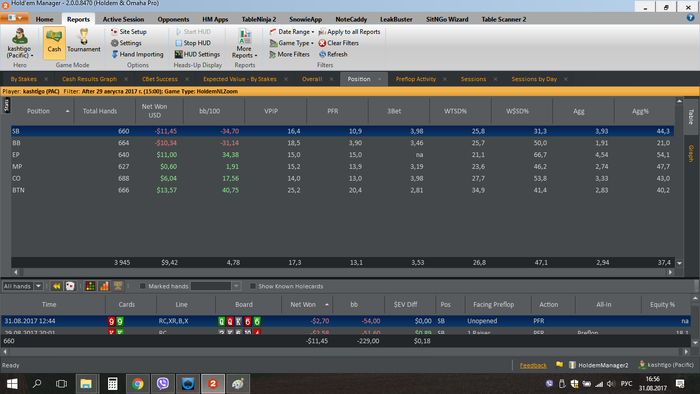Click the Stop HUD button

[193, 43]
